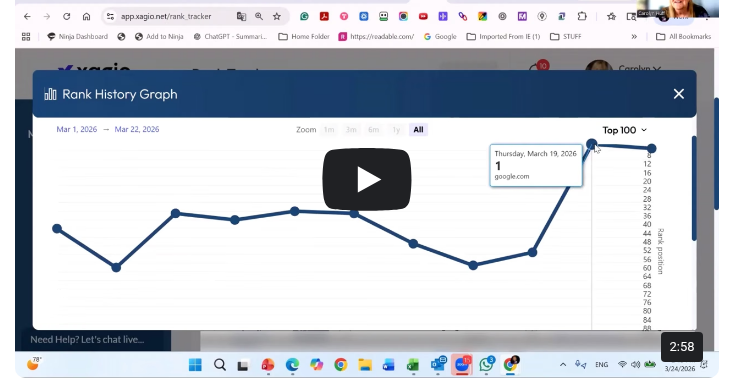Image resolution: width=735 pixels, height=378 pixels.
Task: Open Zoom from the taskbar
Action: tap(462, 364)
